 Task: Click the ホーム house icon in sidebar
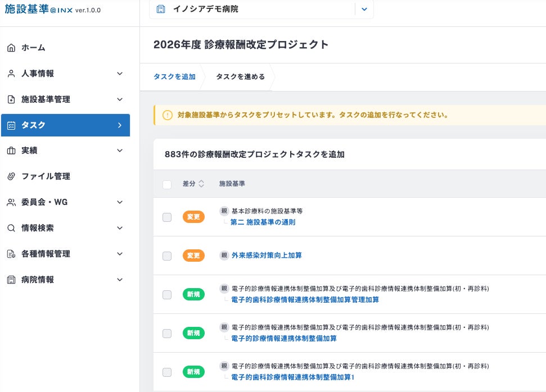(11, 48)
